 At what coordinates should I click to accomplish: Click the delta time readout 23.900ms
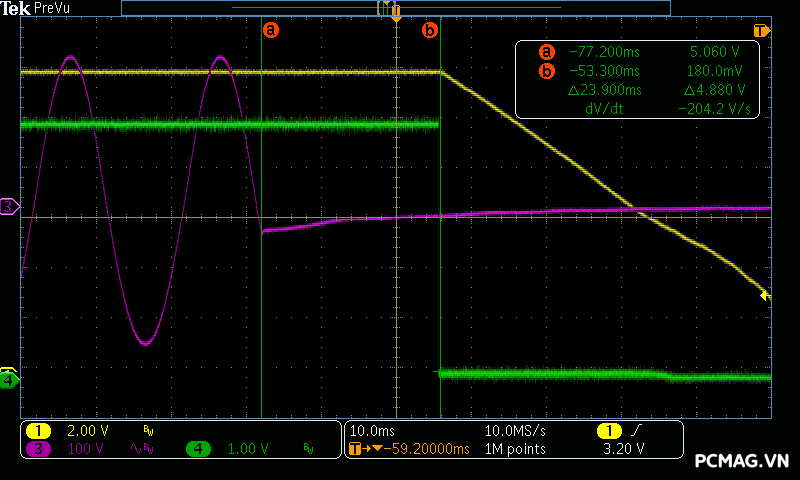point(605,90)
